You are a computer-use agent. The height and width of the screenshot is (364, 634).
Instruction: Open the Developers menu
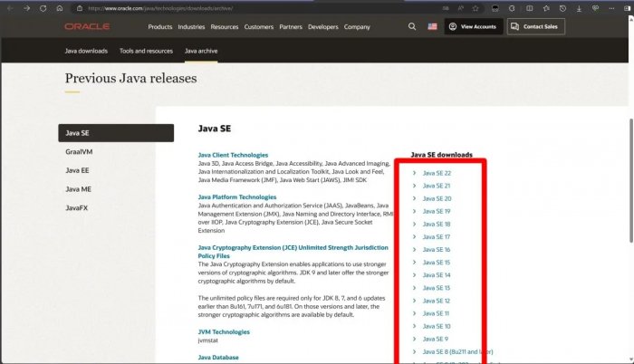coord(323,26)
